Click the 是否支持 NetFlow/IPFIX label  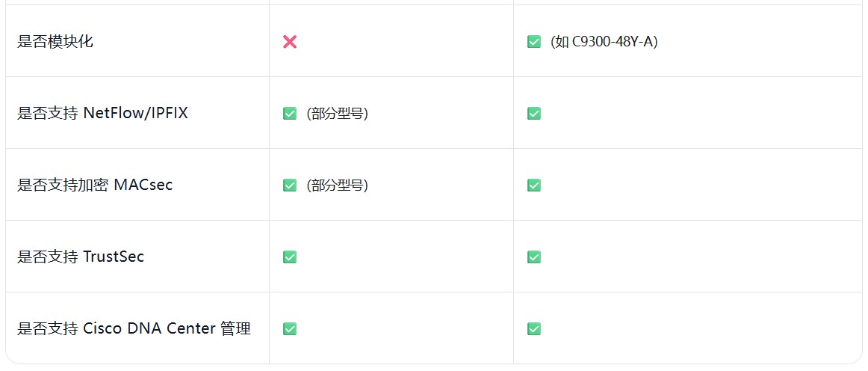point(102,114)
